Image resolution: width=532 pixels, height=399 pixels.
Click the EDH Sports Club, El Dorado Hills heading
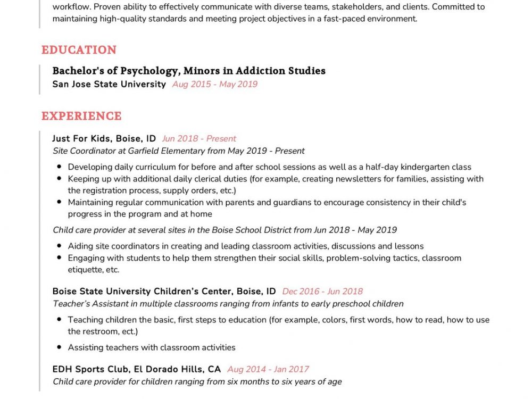[136, 369]
